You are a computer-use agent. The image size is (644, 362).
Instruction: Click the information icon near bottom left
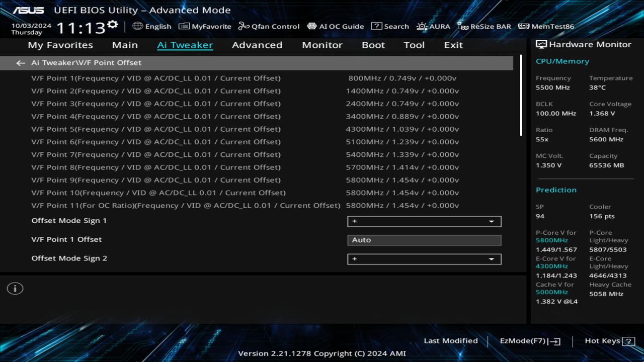pyautogui.click(x=15, y=288)
